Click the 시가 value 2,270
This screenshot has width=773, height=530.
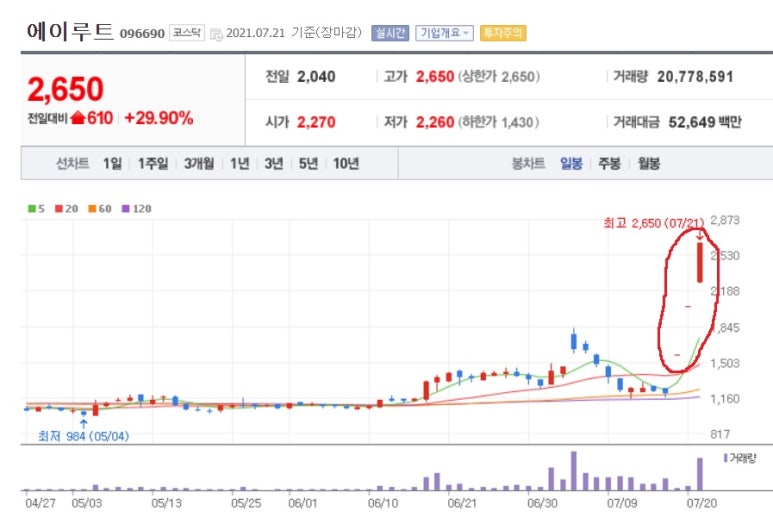[x=316, y=122]
